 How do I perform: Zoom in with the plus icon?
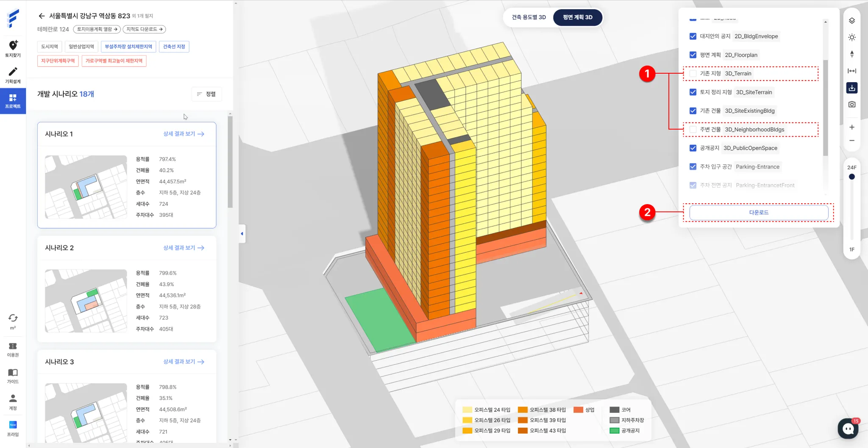click(852, 127)
